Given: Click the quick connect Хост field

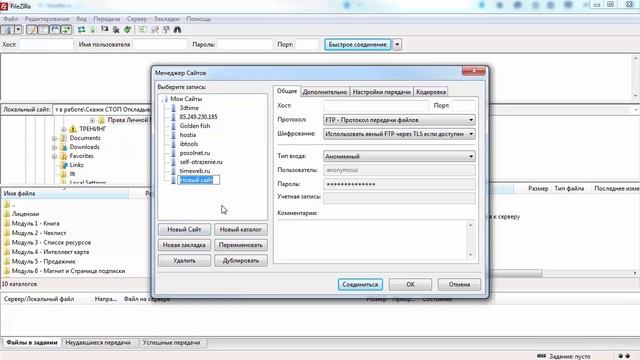Looking at the screenshot, I should [46, 44].
